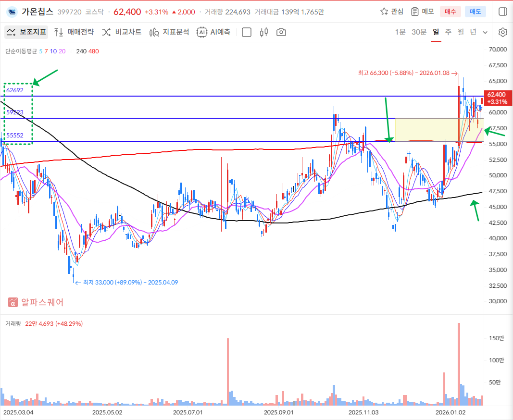Viewport: 513px width, 420px height.
Task: Click the candlestick chart type icon
Action: click(263, 32)
